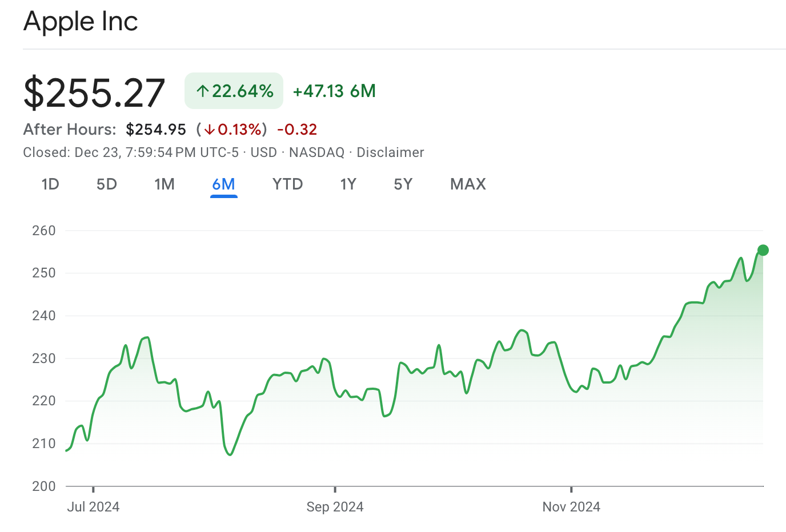Viewport: 786px width, 532px height.
Task: Open the Disclaimer link
Action: coord(391,152)
